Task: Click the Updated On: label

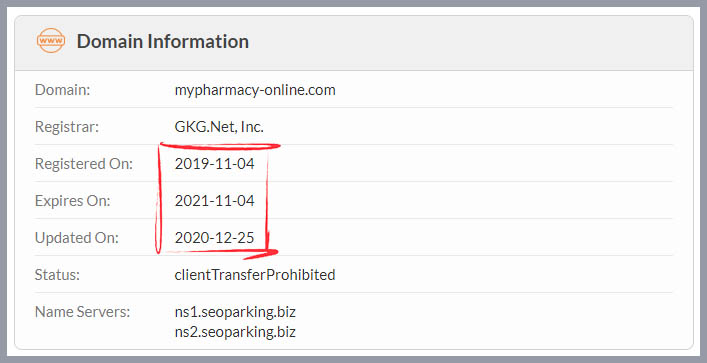Action: [x=77, y=238]
